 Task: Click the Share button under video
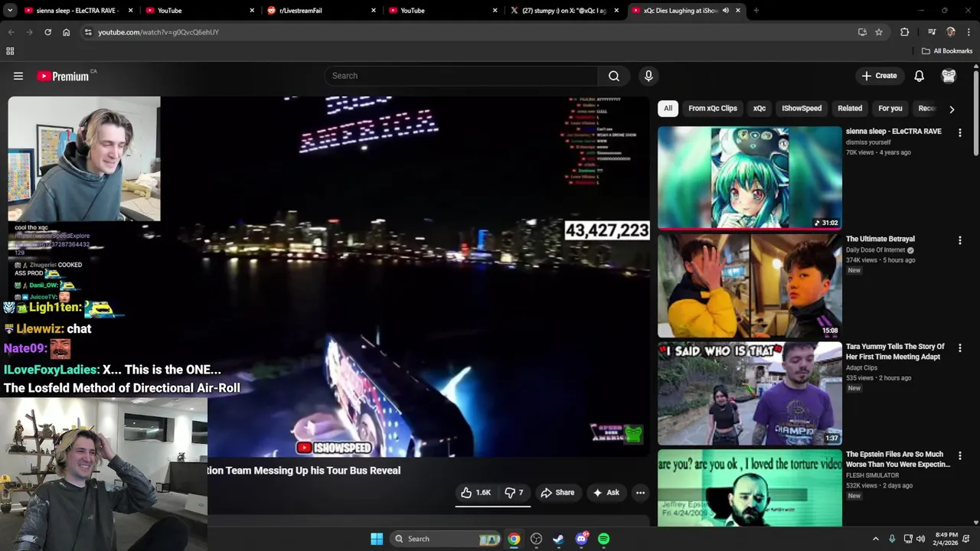[557, 493]
